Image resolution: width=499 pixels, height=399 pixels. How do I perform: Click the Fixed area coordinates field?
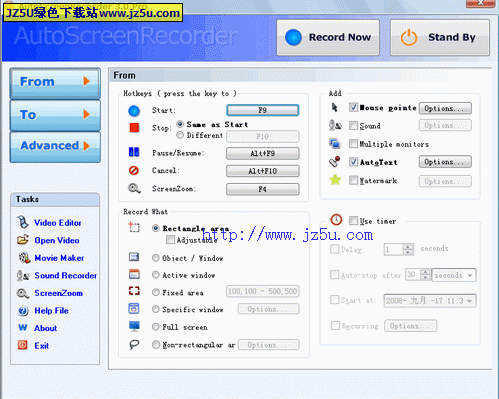point(263,291)
